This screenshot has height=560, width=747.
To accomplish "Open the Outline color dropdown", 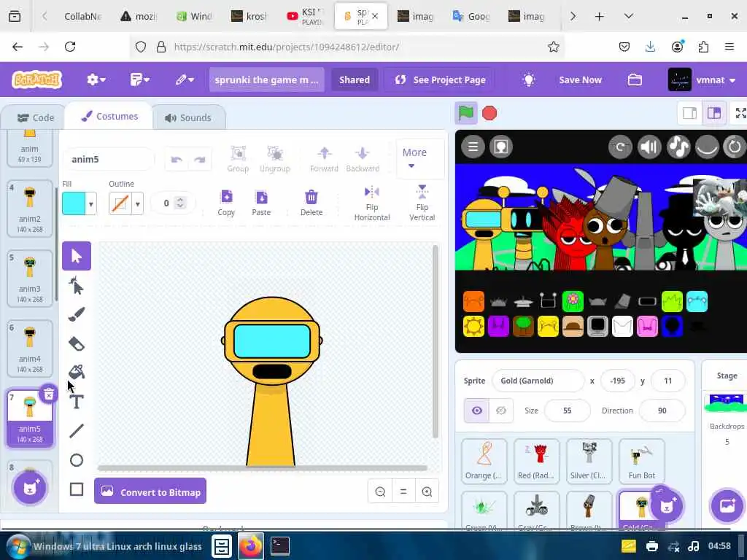I will (138, 204).
